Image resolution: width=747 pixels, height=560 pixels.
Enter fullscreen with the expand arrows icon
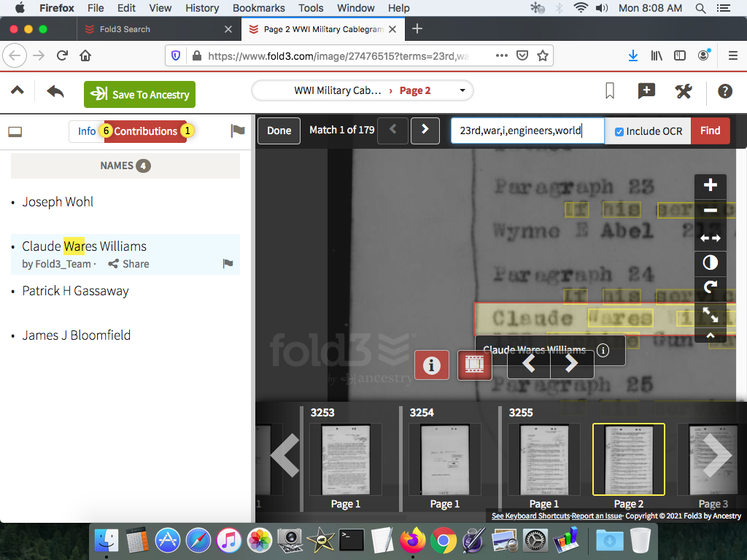[710, 314]
